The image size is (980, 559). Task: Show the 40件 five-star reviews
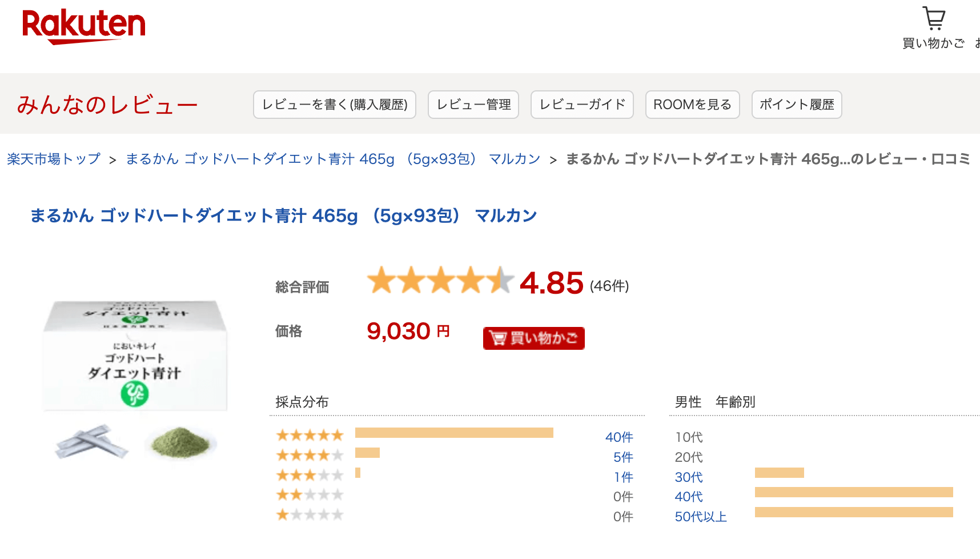pyautogui.click(x=619, y=437)
